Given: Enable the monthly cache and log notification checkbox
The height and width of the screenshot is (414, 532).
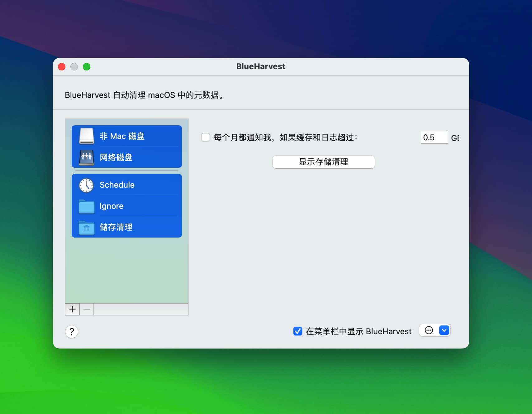Looking at the screenshot, I should (x=206, y=137).
